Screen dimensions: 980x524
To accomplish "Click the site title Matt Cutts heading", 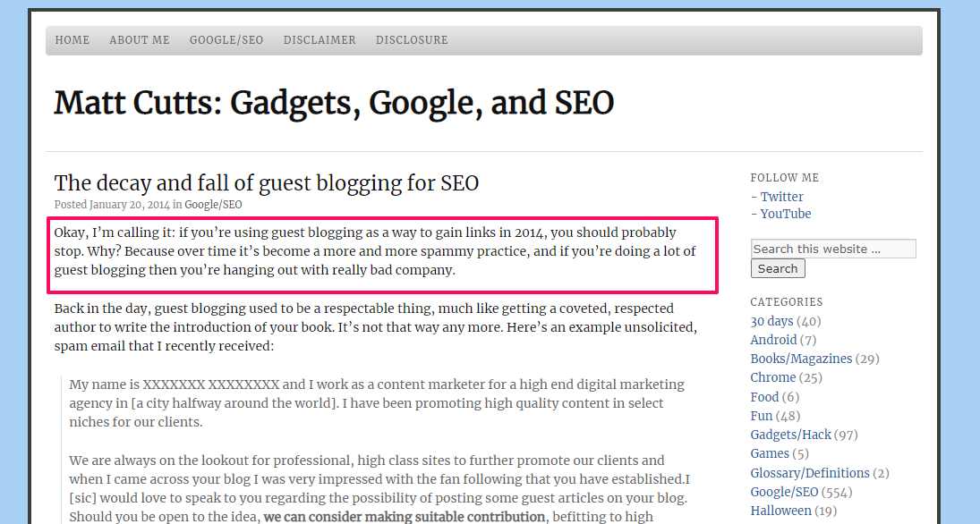I will pyautogui.click(x=334, y=104).
